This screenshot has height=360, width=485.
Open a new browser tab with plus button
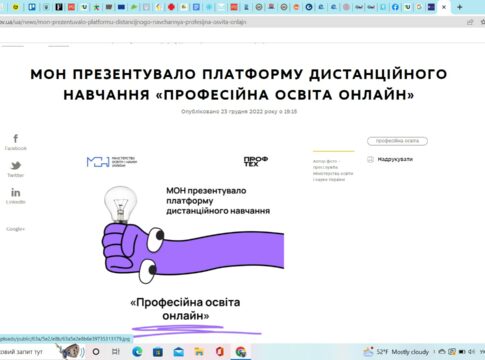pyautogui.click(x=459, y=7)
